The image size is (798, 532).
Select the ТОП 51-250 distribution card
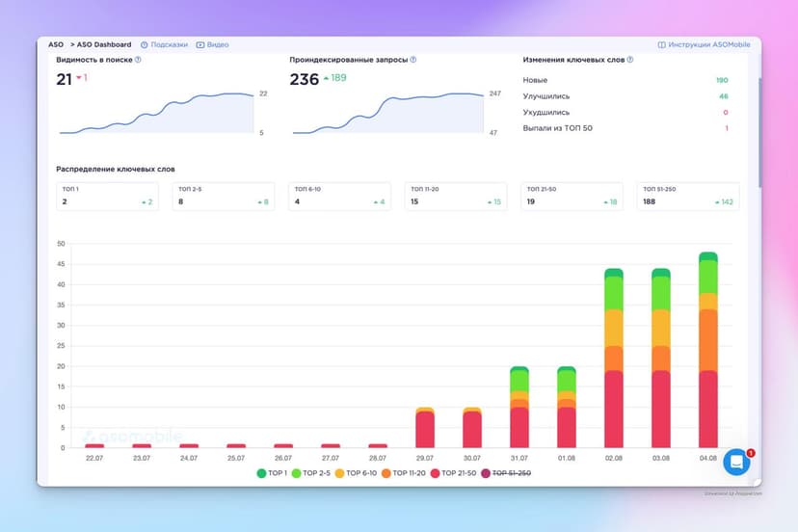click(688, 197)
